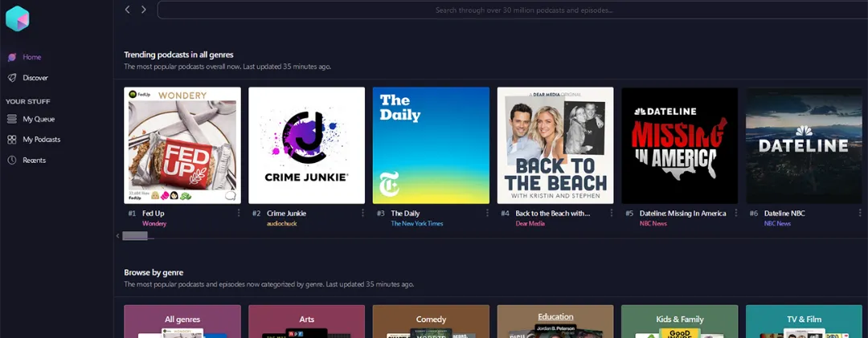This screenshot has width=868, height=338.
Task: Click the carousel scroll-left arrow
Action: click(x=117, y=236)
